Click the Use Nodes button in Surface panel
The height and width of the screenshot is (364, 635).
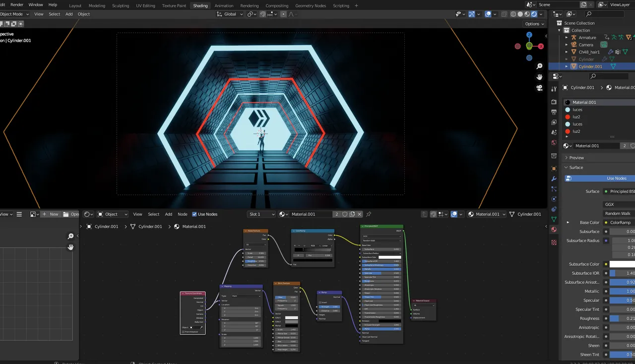click(600, 179)
